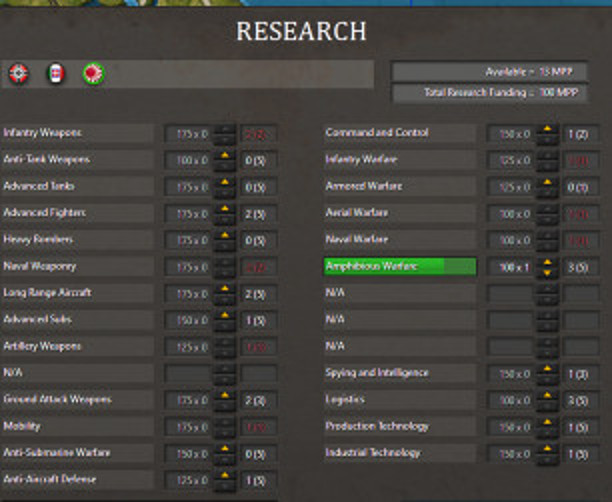Viewport: 612px width, 502px height.
Task: Click the Amphibious Warfare level value
Action: coord(579,267)
